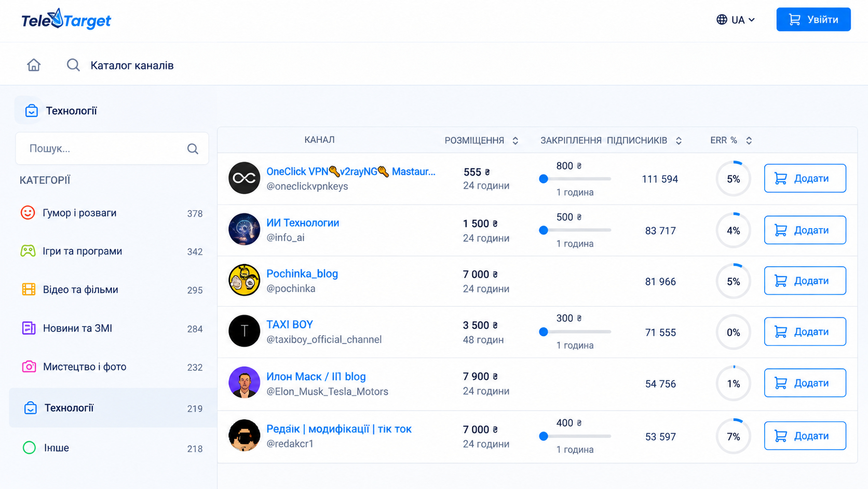
Task: Expand the UA language dropdown chevron
Action: (x=751, y=20)
